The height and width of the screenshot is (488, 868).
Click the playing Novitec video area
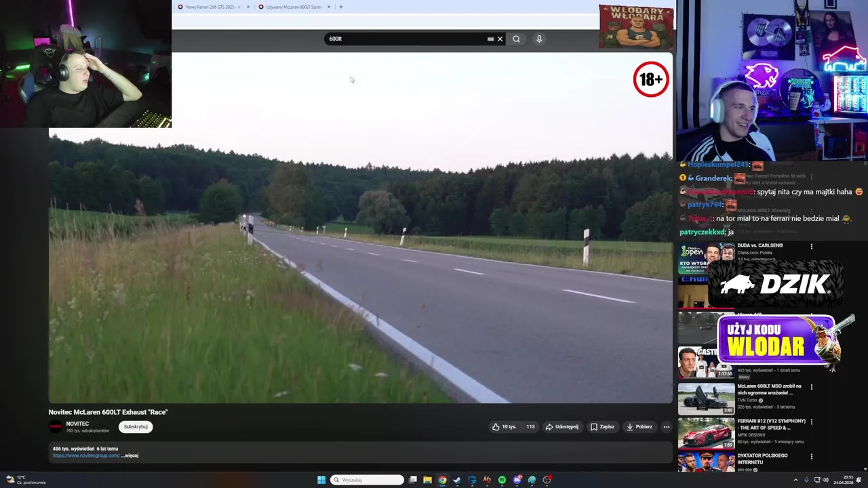pyautogui.click(x=360, y=228)
